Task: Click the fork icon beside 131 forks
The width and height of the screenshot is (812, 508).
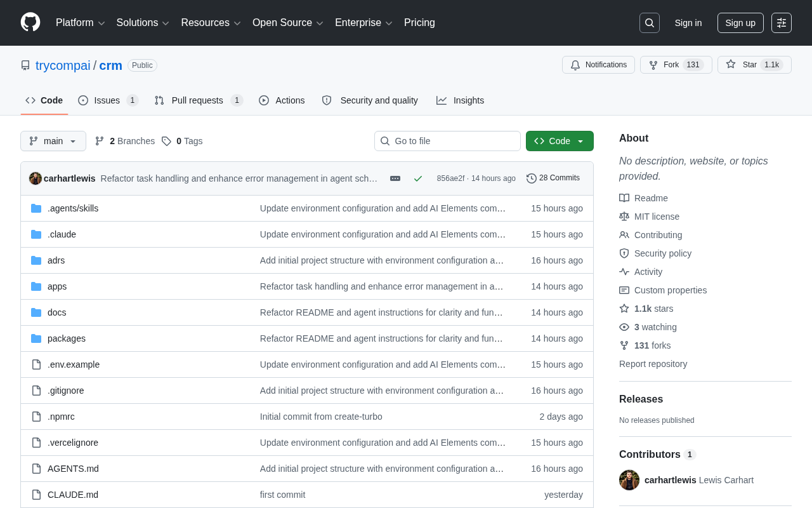Action: click(x=624, y=345)
